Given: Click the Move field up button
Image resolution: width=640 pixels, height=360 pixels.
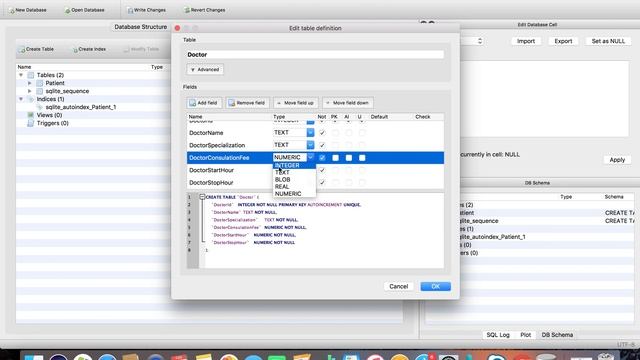Looking at the screenshot, I should tap(296, 103).
